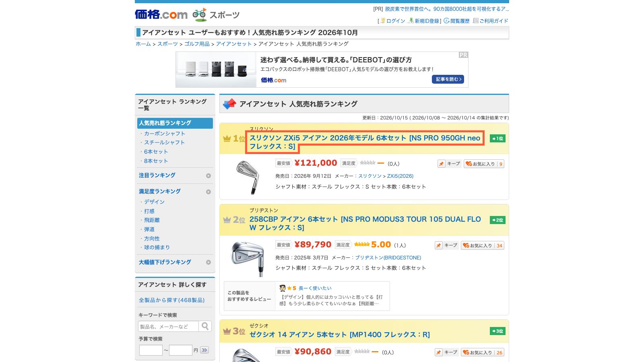Open the ログイン link
Image resolution: width=644 pixels, height=362 pixels.
(x=396, y=21)
